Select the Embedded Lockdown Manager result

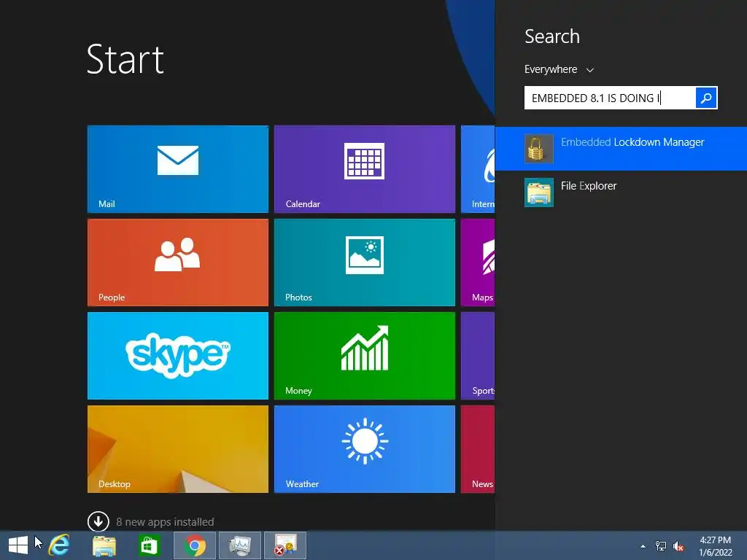pos(621,149)
